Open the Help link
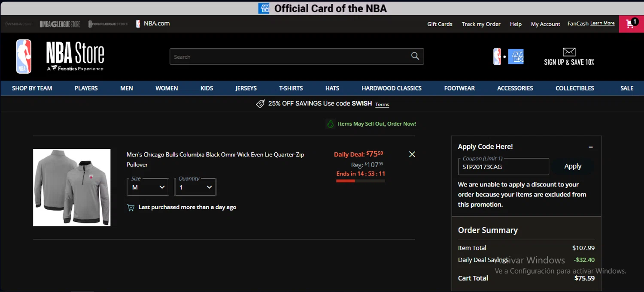Image resolution: width=644 pixels, height=292 pixels. tap(516, 24)
